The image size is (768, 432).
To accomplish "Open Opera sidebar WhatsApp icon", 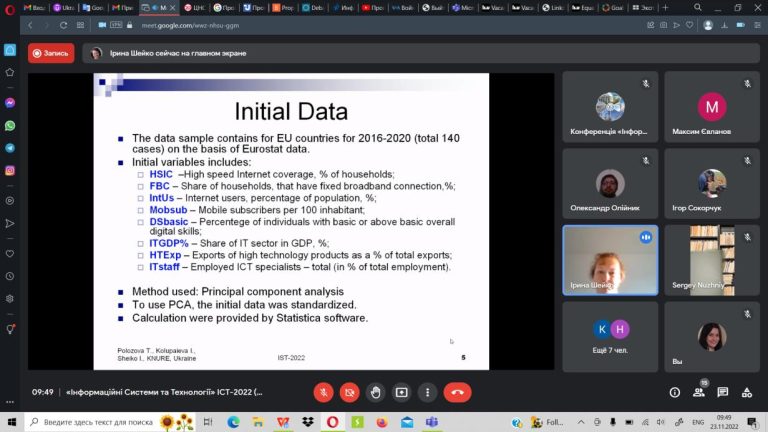I will 10,126.
